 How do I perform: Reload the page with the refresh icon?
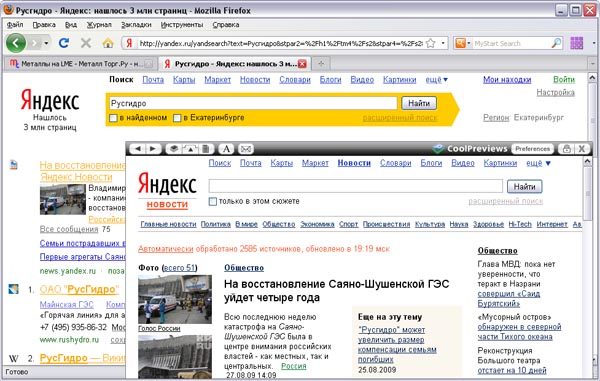(x=64, y=43)
